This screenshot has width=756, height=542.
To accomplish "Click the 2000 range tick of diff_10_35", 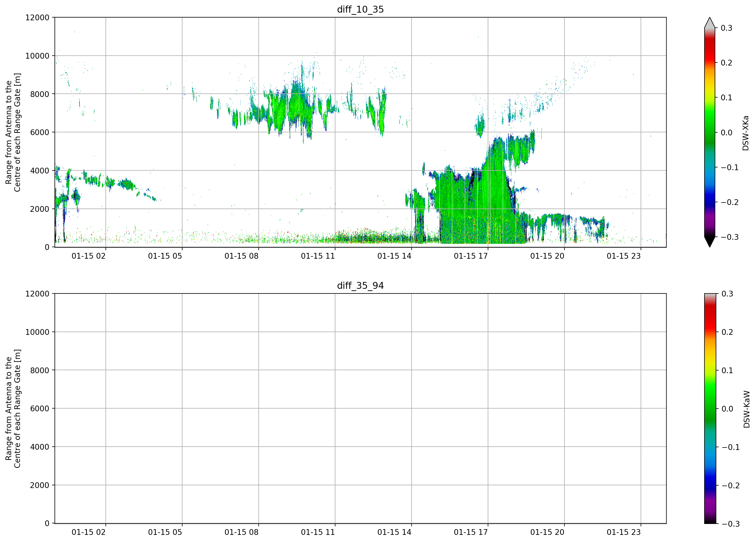I will pos(40,209).
